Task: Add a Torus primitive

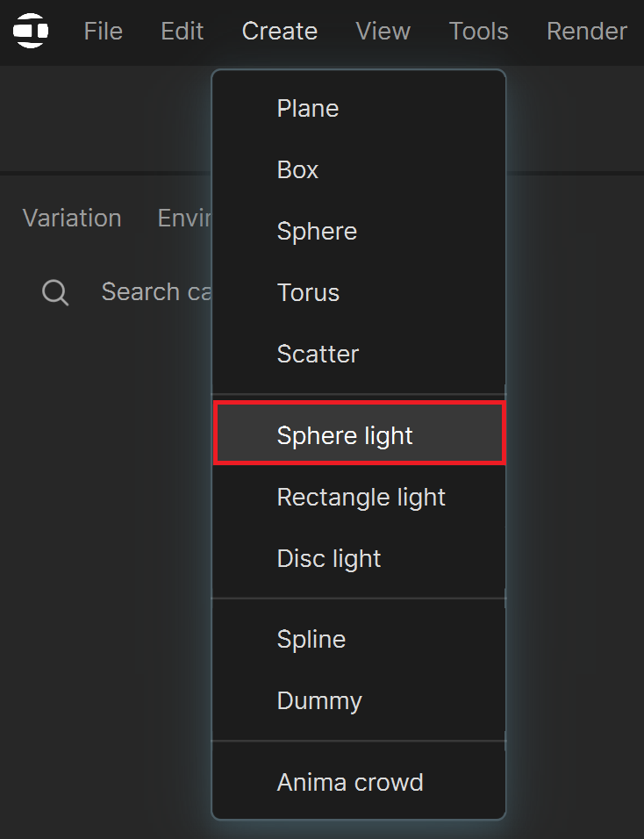Action: pos(359,293)
